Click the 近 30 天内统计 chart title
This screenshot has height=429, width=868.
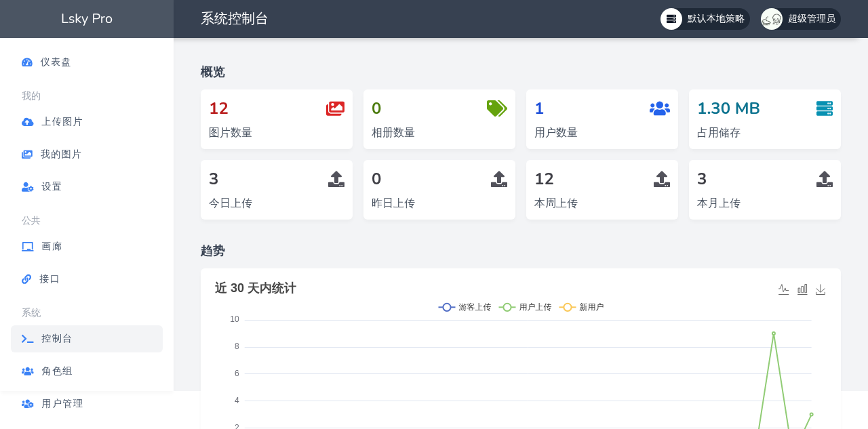[x=256, y=288]
